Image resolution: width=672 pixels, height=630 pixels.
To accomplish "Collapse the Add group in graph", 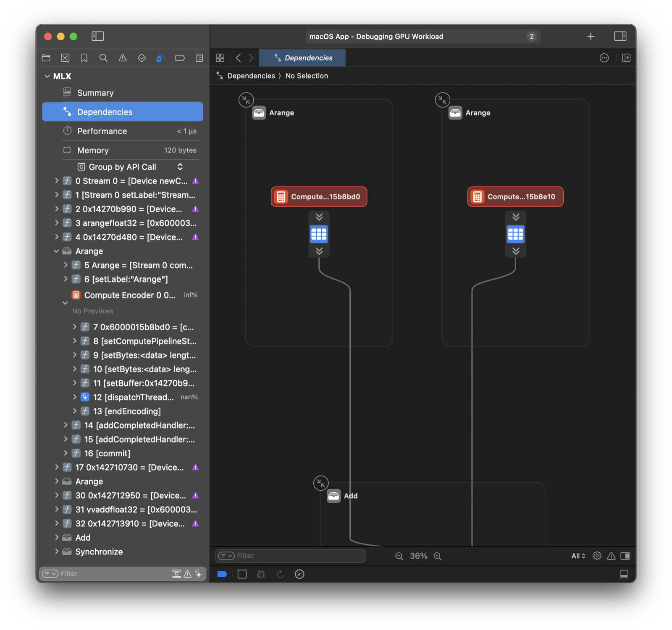I will [x=321, y=483].
